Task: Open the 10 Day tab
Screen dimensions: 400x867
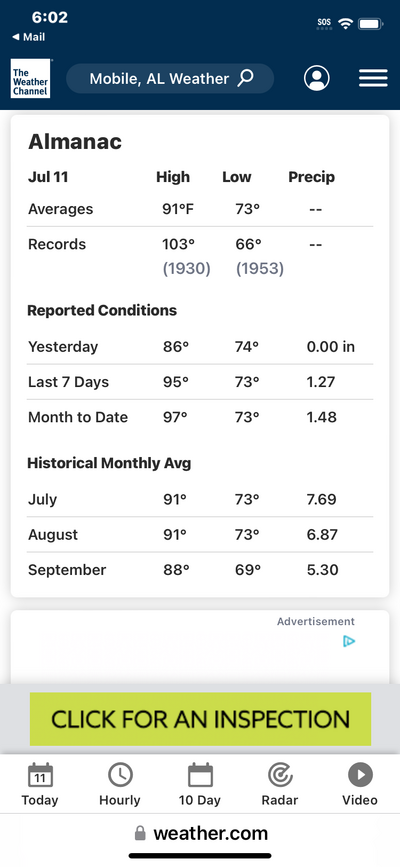Action: click(x=200, y=784)
